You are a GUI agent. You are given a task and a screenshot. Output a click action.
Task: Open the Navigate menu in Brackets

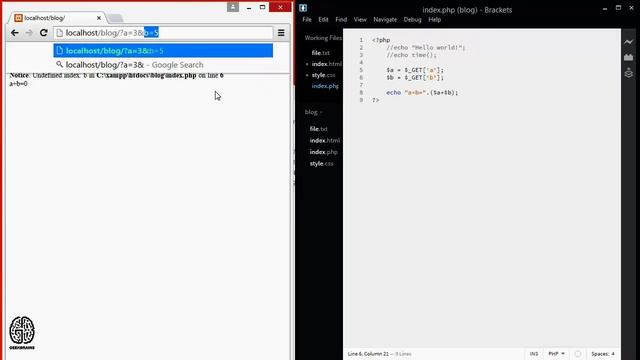tap(385, 20)
